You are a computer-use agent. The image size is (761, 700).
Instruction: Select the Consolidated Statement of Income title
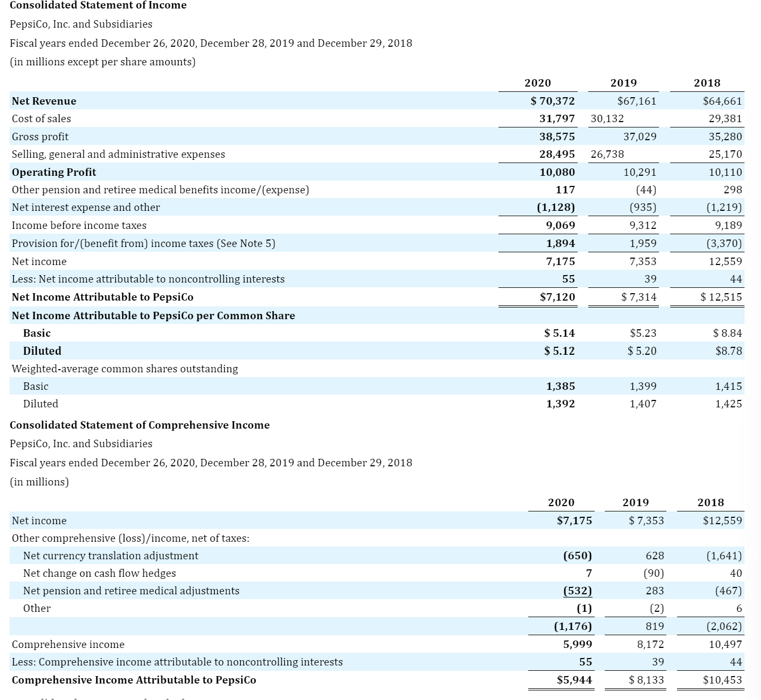click(98, 6)
